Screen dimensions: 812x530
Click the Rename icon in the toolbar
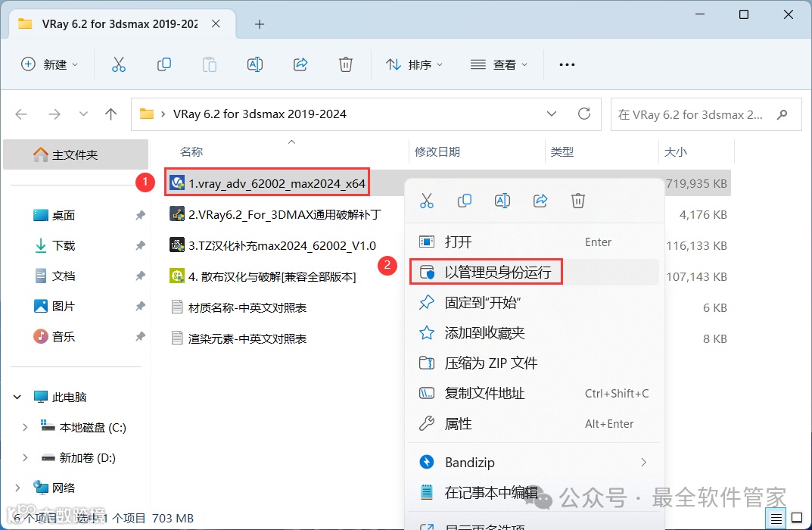pyautogui.click(x=255, y=64)
